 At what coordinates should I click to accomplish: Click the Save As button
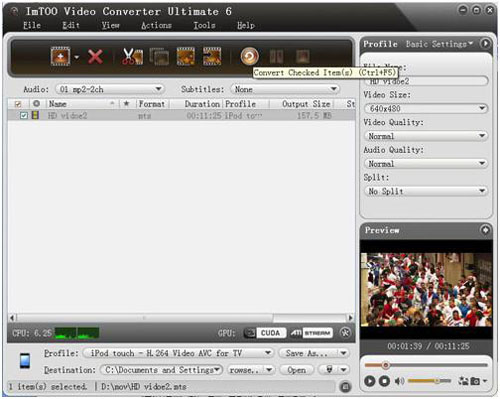point(307,353)
